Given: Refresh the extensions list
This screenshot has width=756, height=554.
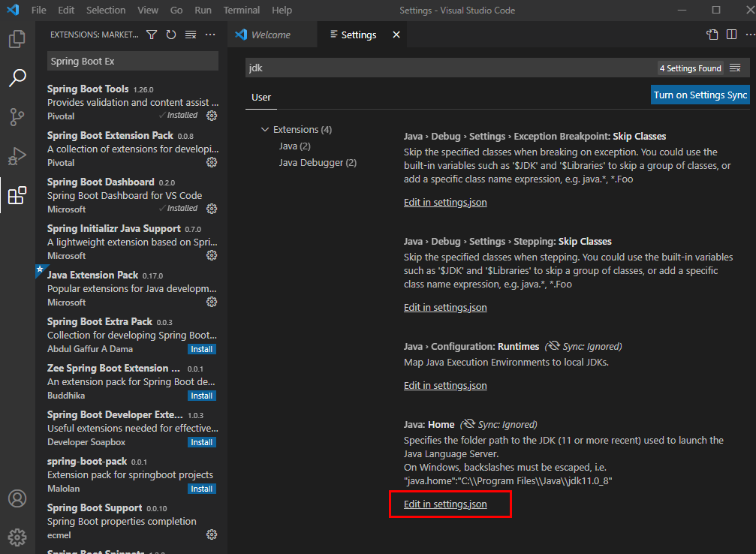Looking at the screenshot, I should (171, 35).
